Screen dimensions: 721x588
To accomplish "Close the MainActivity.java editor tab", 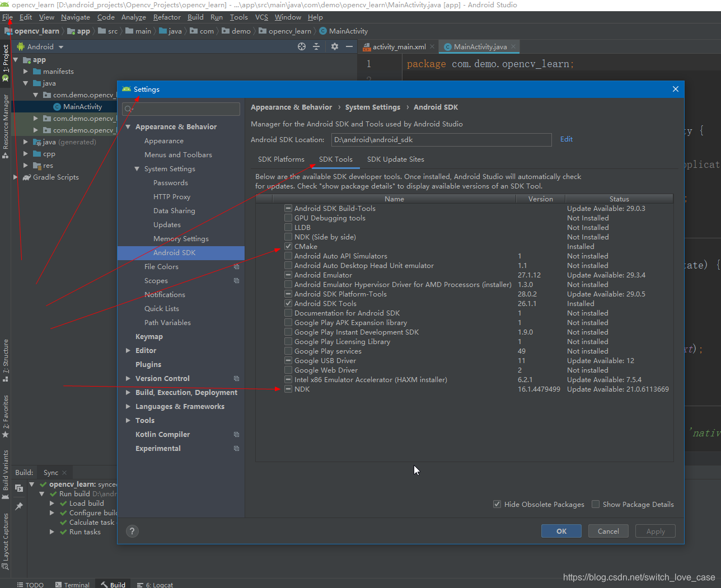I will (513, 46).
